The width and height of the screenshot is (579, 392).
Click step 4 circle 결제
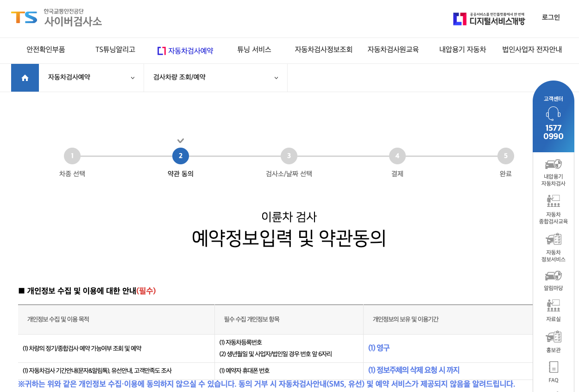point(397,156)
